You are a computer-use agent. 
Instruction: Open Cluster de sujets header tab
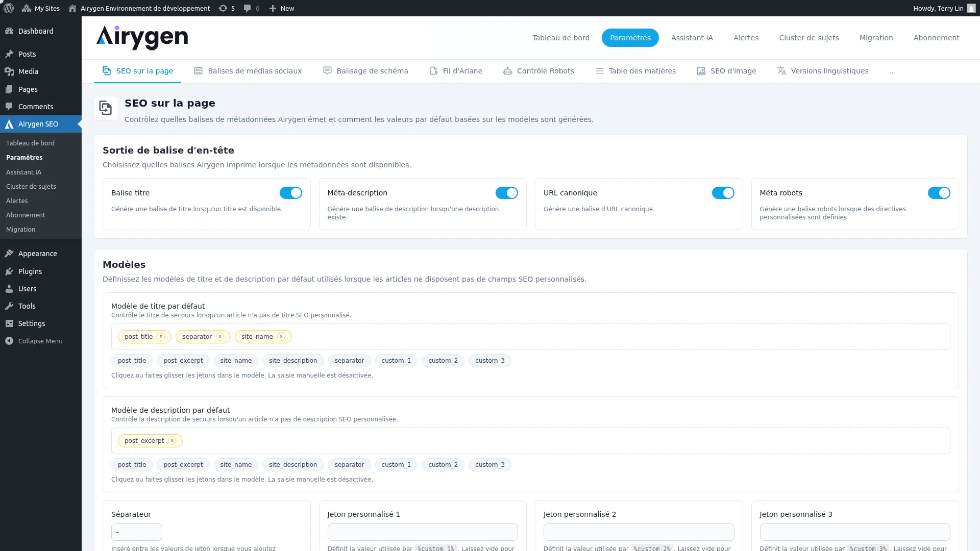809,38
